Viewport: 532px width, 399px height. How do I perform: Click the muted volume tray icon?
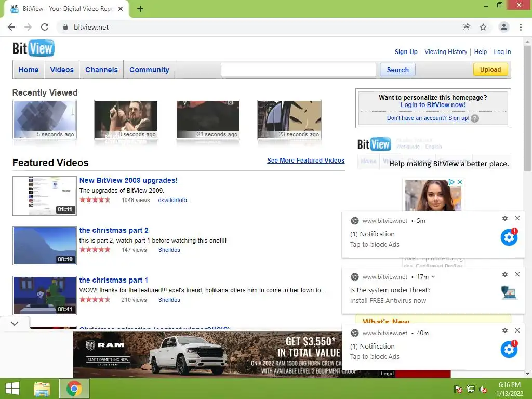pos(483,389)
